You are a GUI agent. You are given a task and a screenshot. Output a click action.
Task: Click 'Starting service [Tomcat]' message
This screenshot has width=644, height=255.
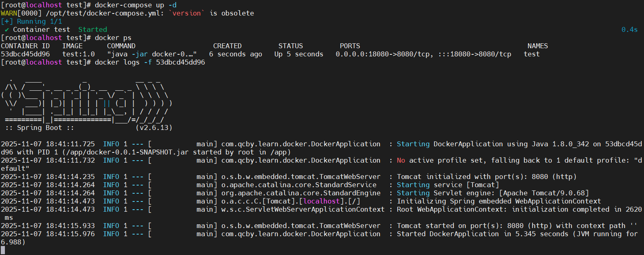click(448, 185)
